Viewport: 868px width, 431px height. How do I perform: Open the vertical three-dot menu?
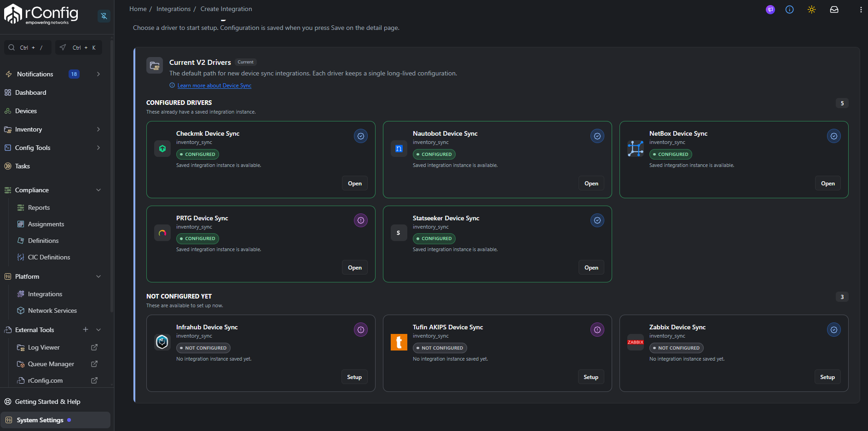tap(861, 10)
